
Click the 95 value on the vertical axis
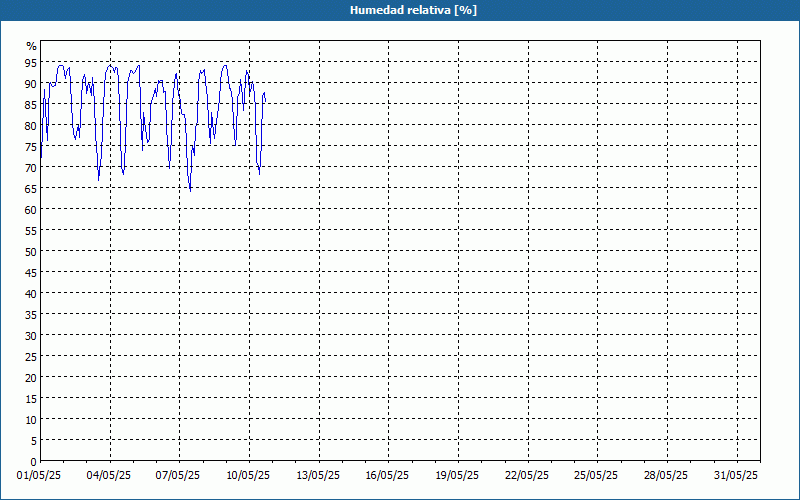coord(31,63)
